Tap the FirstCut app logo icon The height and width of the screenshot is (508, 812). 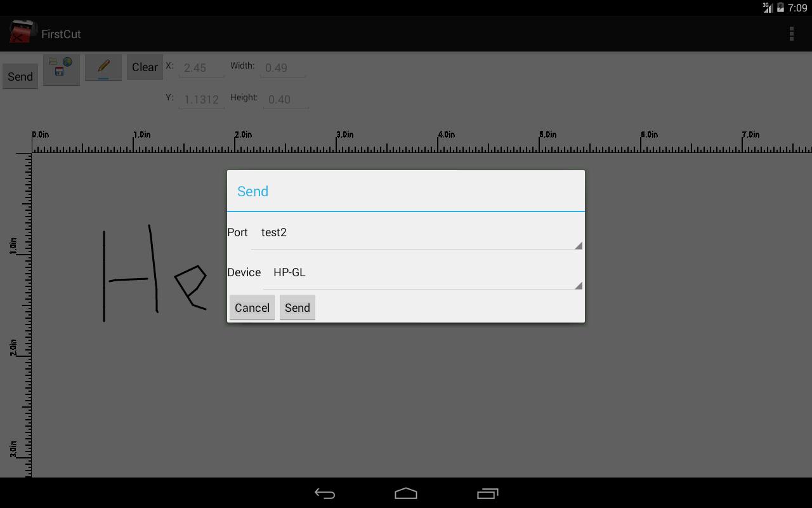22,33
